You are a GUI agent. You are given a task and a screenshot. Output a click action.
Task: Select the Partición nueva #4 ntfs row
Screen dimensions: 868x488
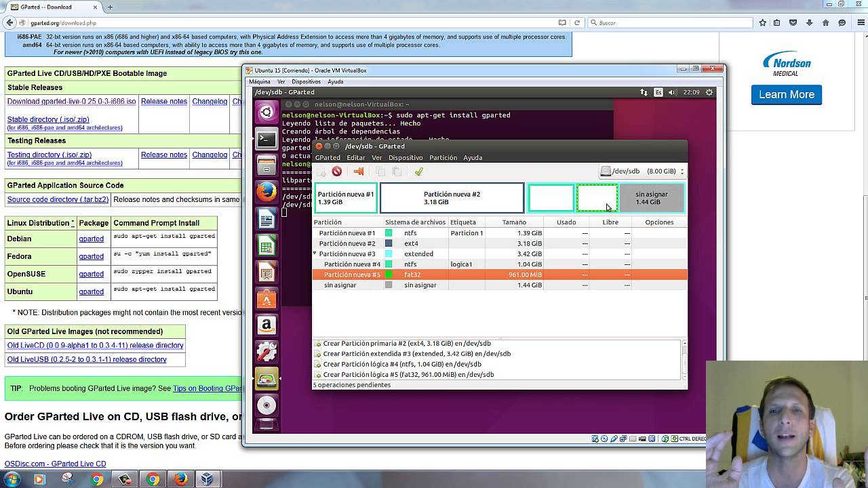[500, 264]
